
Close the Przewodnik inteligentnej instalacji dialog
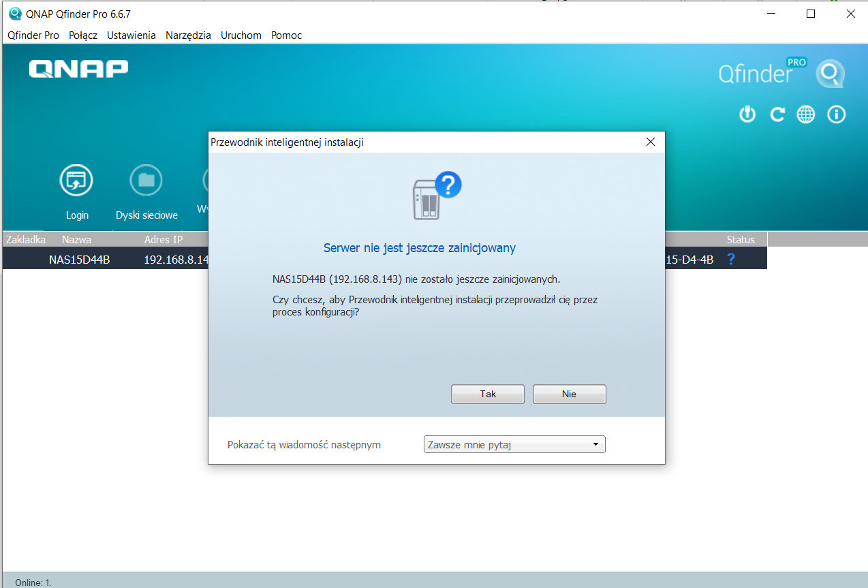click(650, 142)
